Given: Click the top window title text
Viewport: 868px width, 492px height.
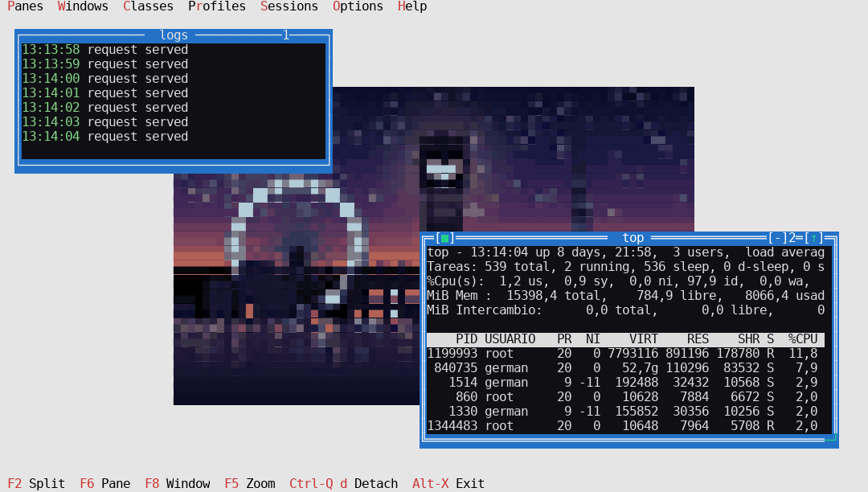Looking at the screenshot, I should coord(633,239).
